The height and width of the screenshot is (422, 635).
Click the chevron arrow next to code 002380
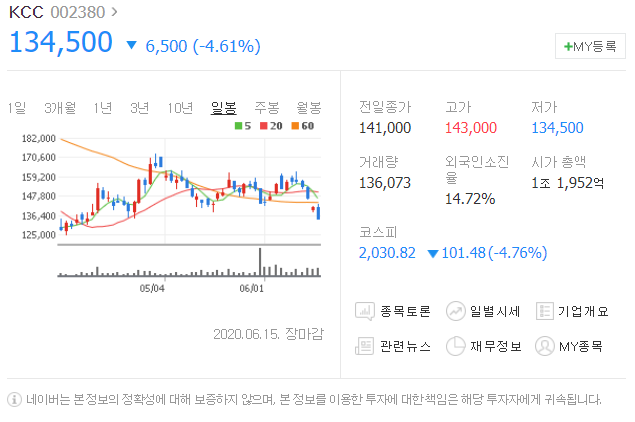coord(115,12)
